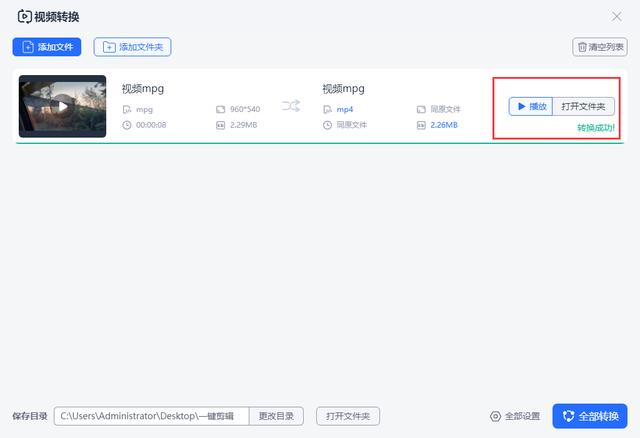Screen dimensions: 640x438
Task: Start conversion with 全部转换 button
Action: coord(590,416)
